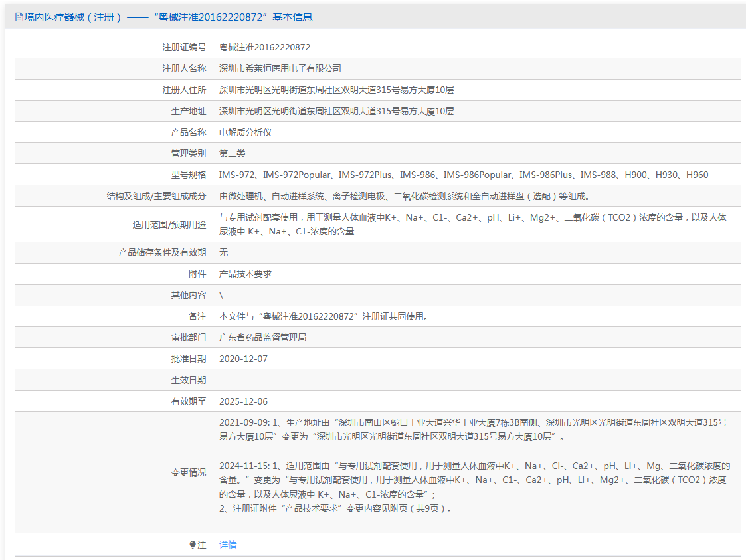Click the 批准日期 label

coord(189,359)
